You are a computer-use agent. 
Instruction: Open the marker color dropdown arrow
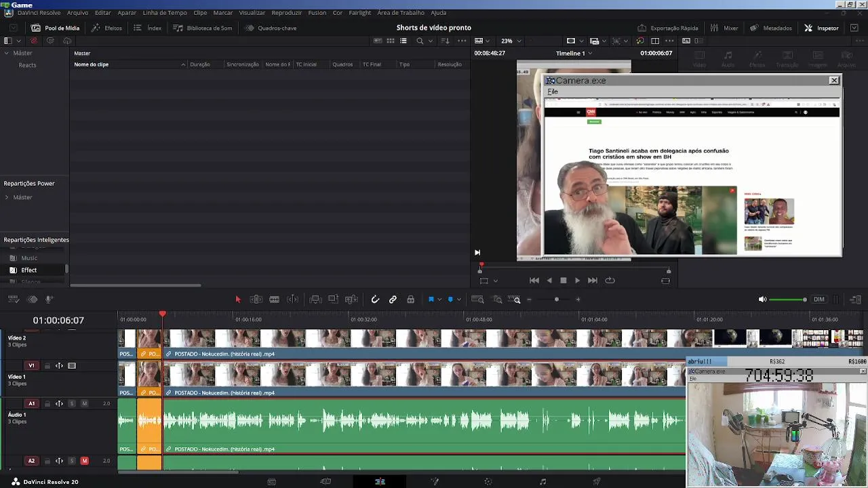tap(459, 300)
